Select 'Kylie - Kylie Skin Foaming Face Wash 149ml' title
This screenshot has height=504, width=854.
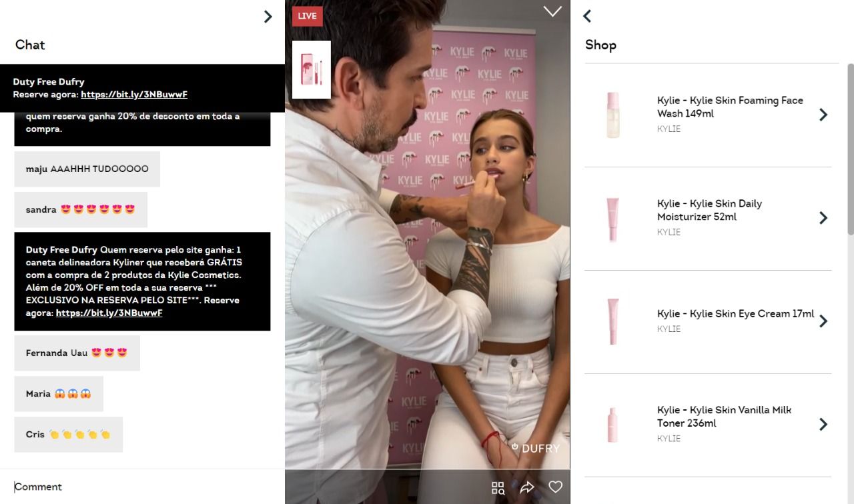[730, 107]
